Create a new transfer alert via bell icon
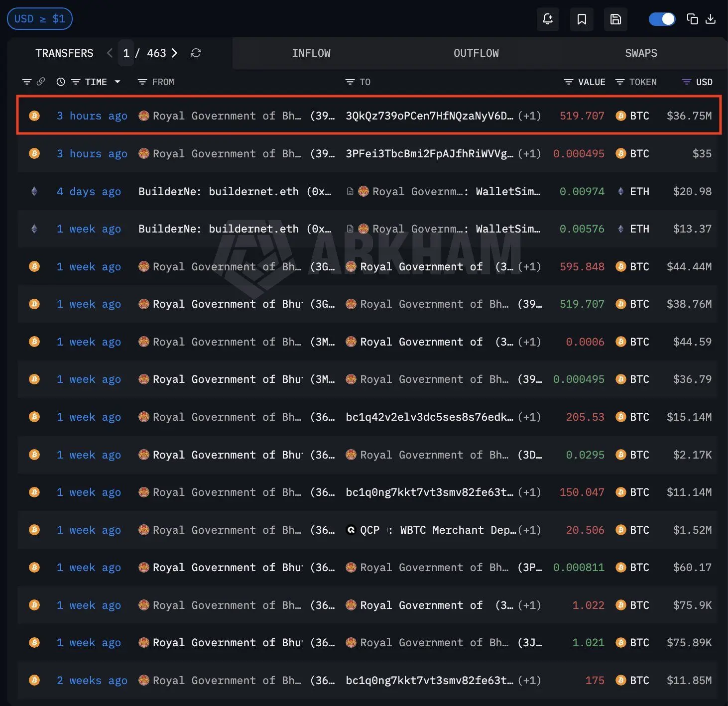 [548, 19]
